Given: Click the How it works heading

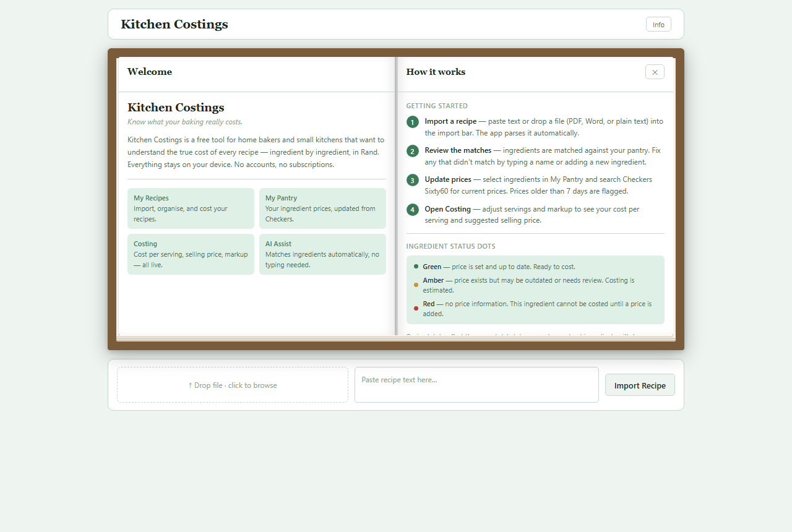Looking at the screenshot, I should coord(436,72).
